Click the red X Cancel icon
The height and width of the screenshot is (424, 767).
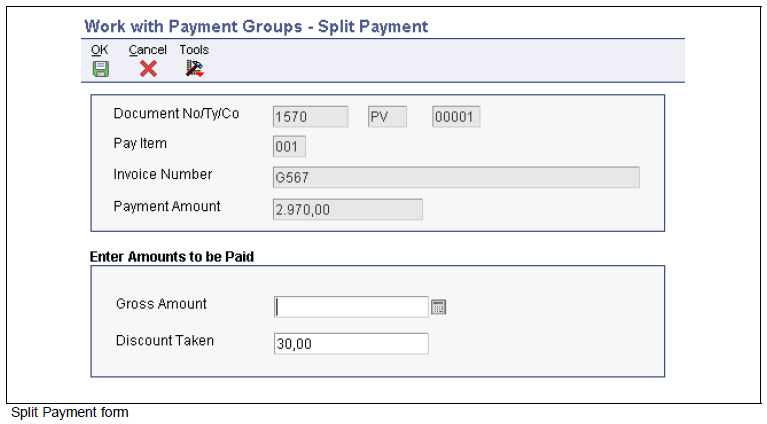click(148, 69)
